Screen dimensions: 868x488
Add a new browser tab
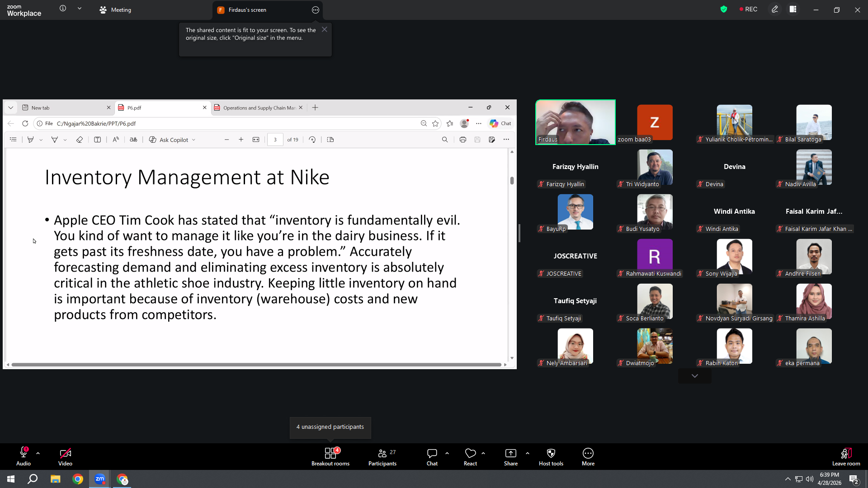pyautogui.click(x=315, y=108)
